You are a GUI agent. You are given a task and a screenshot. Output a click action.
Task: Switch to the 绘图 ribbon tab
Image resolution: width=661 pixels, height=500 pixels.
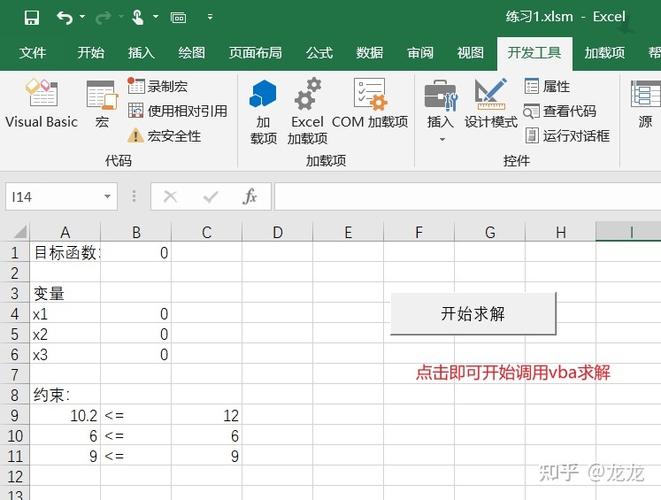click(192, 53)
